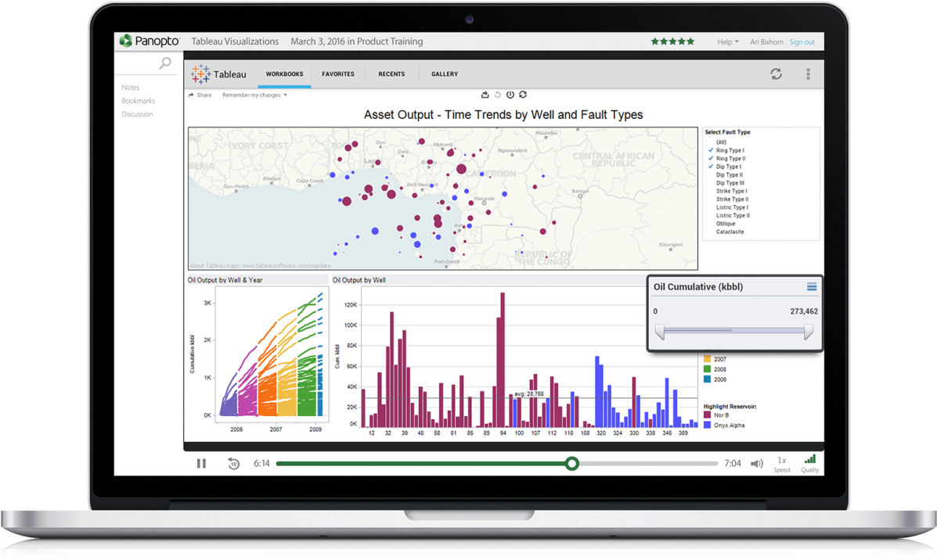Viewport: 937px width, 560px height.
Task: Click the undo arrow icon above the title
Action: coord(497,95)
